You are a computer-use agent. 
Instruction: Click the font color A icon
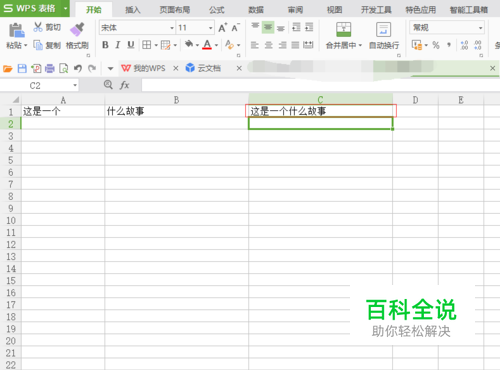tap(207, 45)
